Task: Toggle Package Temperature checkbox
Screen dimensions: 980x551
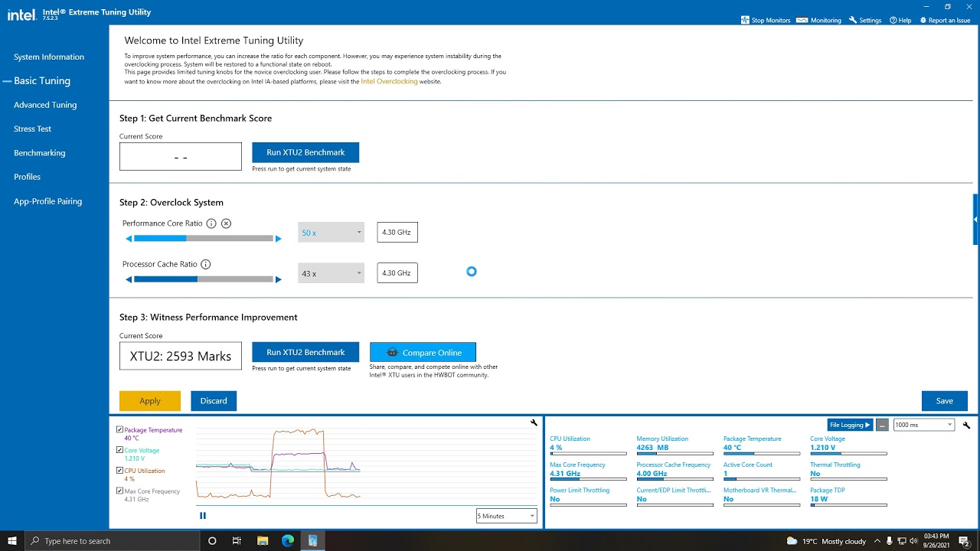Action: pyautogui.click(x=119, y=430)
